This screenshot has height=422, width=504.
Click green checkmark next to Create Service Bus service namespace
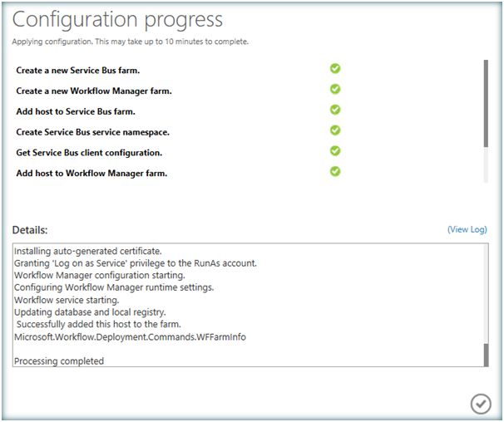click(335, 130)
